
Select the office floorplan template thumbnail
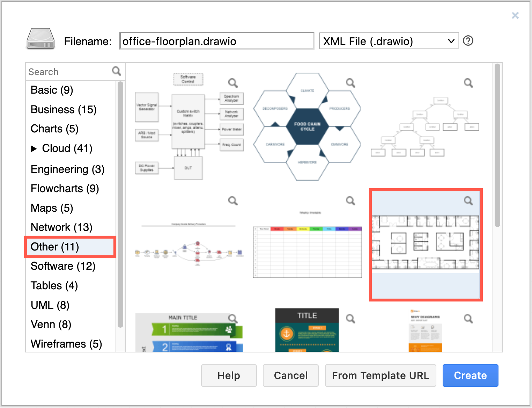(426, 245)
